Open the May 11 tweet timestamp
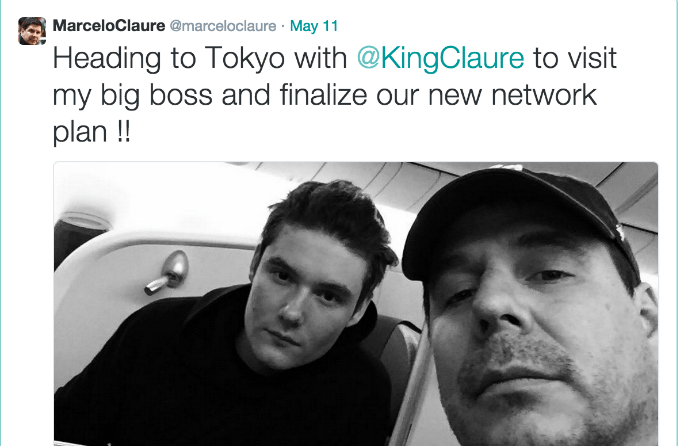The height and width of the screenshot is (446, 678). point(314,26)
